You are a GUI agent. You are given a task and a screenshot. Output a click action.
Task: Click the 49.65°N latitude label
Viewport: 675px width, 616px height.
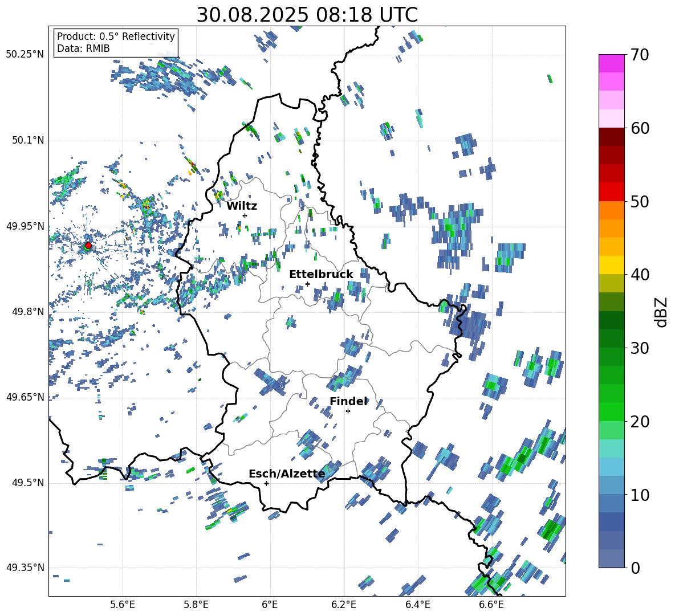coord(25,397)
